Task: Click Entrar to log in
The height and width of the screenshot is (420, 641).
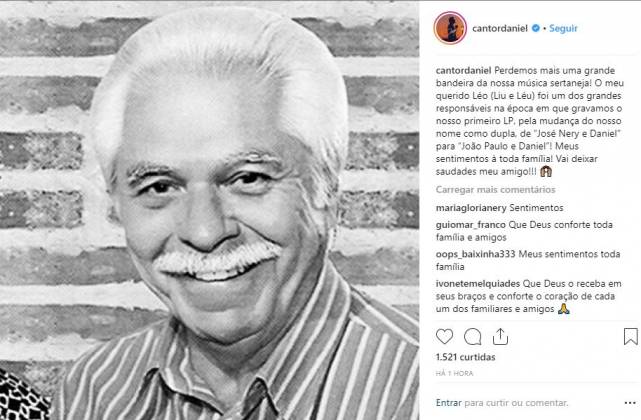Action: tap(448, 403)
